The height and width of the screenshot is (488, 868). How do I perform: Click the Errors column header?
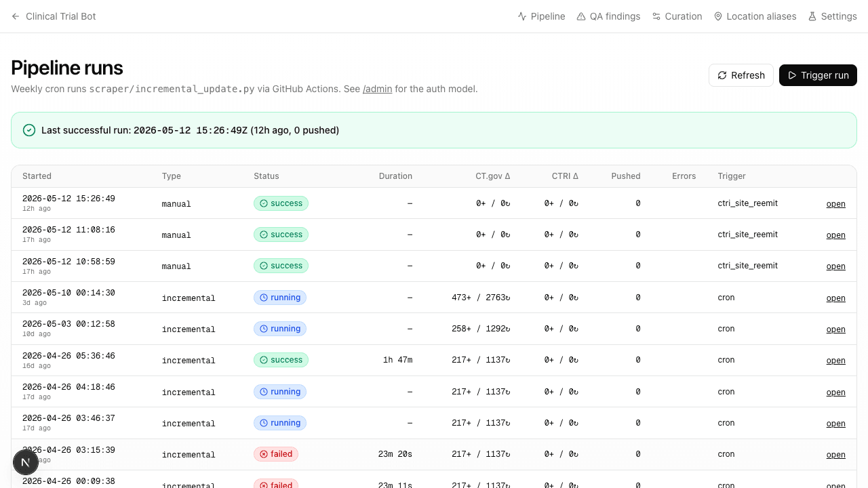tap(684, 176)
